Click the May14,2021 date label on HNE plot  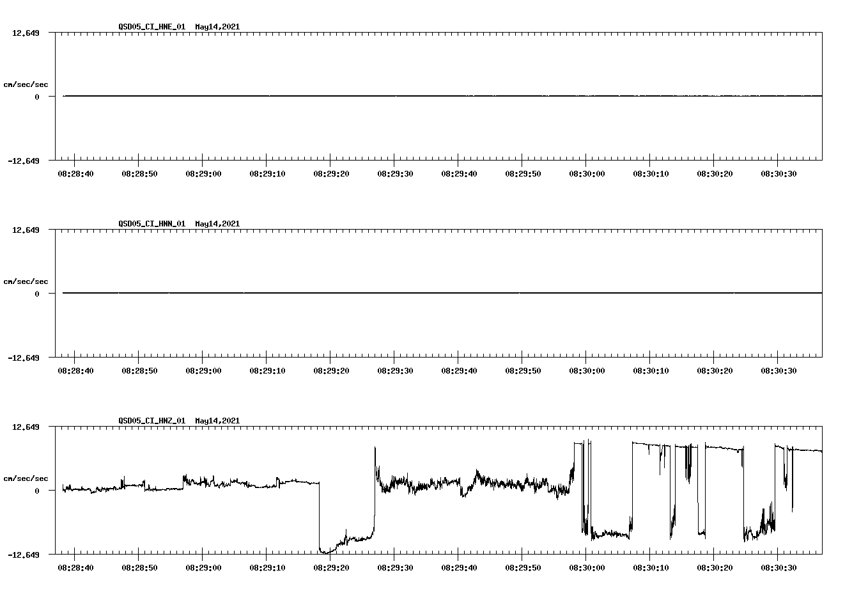pyautogui.click(x=217, y=28)
